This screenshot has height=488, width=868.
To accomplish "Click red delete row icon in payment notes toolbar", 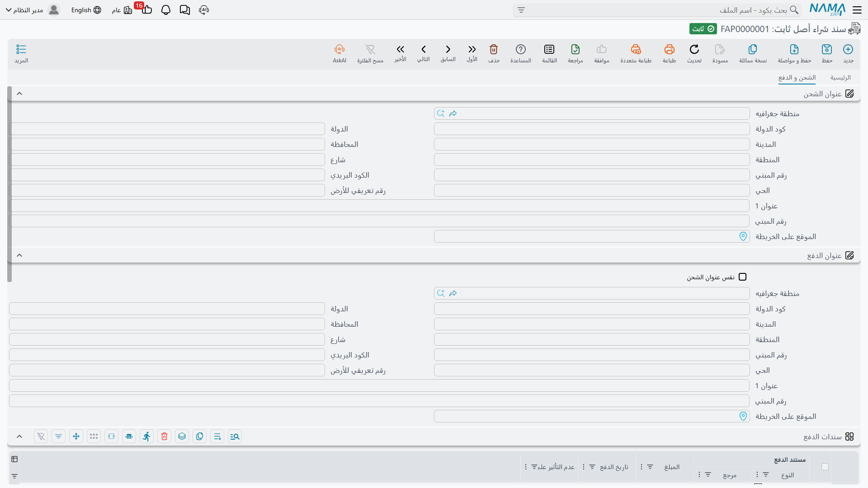I will coord(164,436).
